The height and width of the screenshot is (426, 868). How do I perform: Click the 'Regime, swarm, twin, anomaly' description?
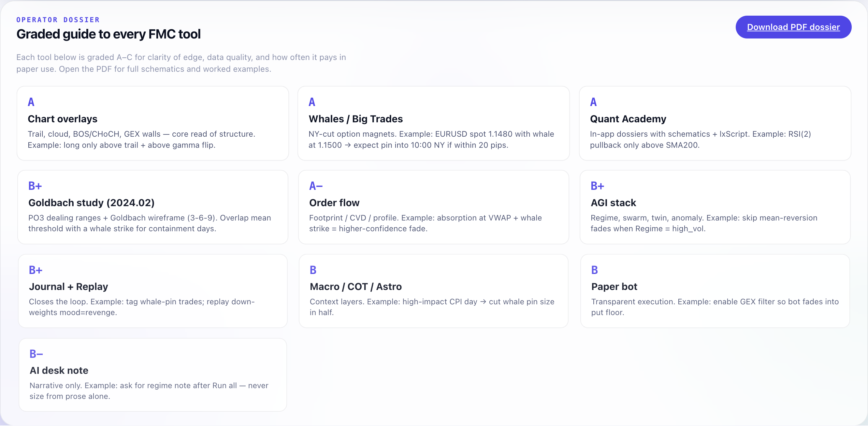pos(704,223)
